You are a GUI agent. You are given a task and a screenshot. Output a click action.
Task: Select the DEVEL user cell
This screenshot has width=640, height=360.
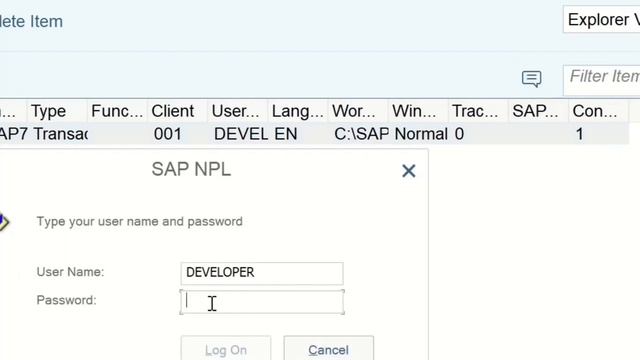click(x=238, y=134)
